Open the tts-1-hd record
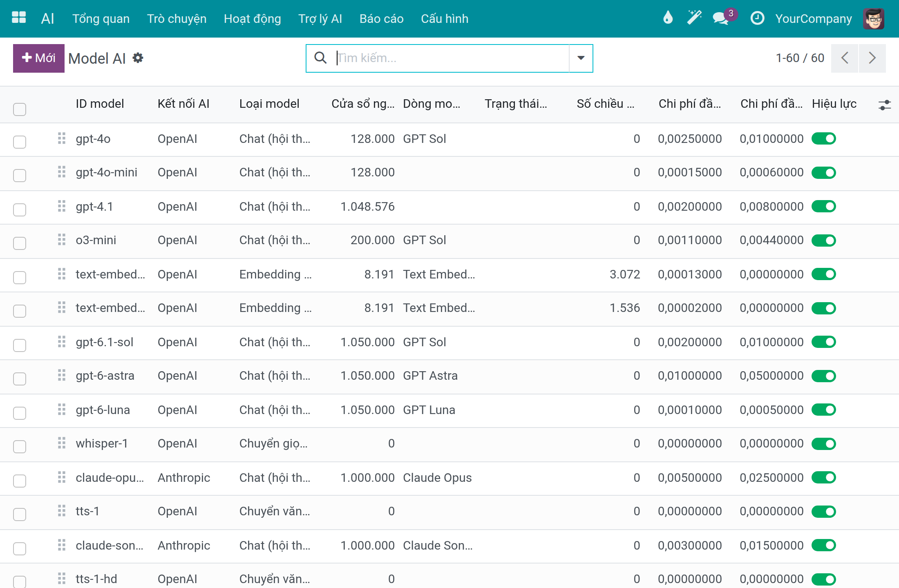899x588 pixels. pos(96,579)
